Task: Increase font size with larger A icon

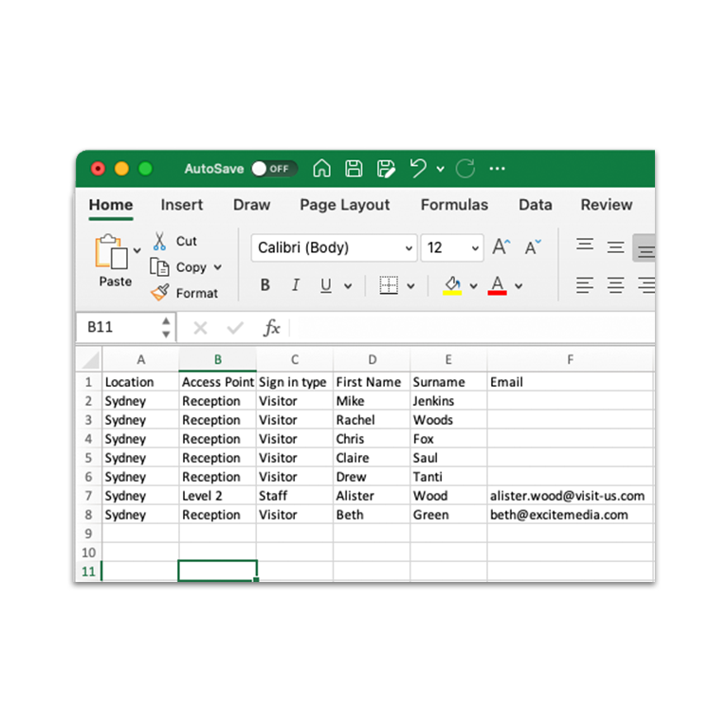Action: click(501, 246)
